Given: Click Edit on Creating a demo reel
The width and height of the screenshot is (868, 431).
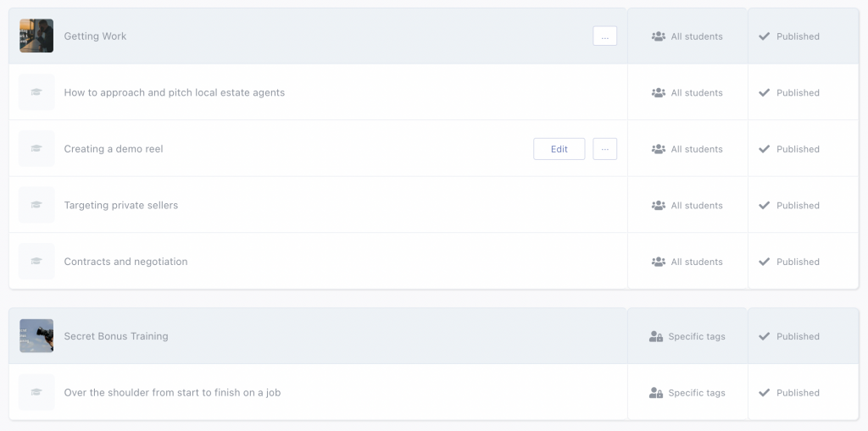Looking at the screenshot, I should [559, 149].
